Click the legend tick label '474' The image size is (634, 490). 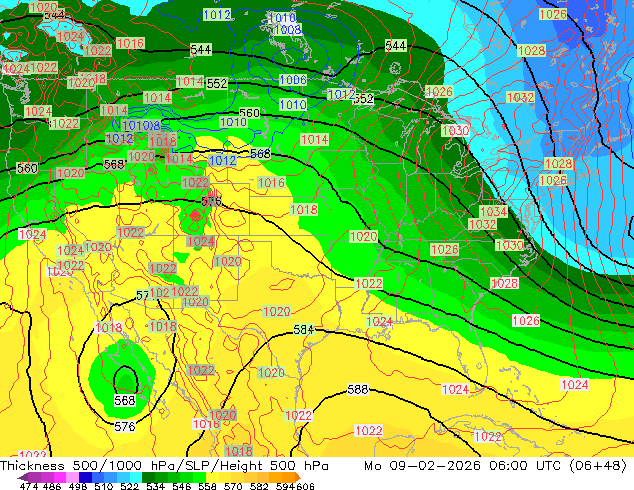[x=29, y=486]
